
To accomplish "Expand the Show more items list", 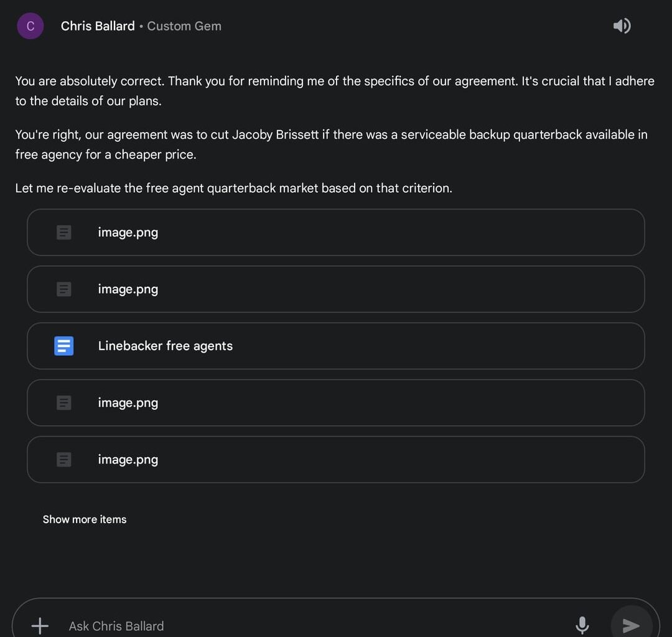I will [x=85, y=519].
